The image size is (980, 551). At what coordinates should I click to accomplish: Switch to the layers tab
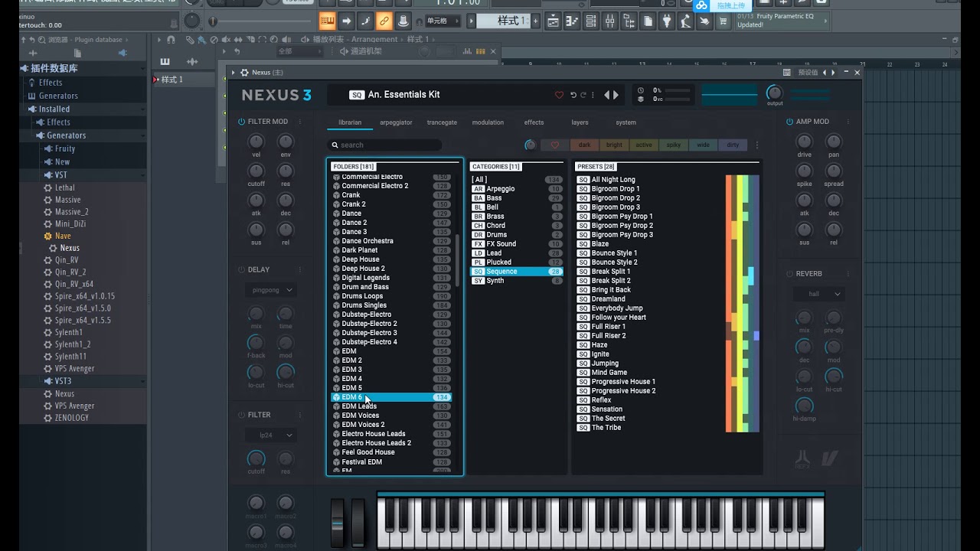(580, 122)
